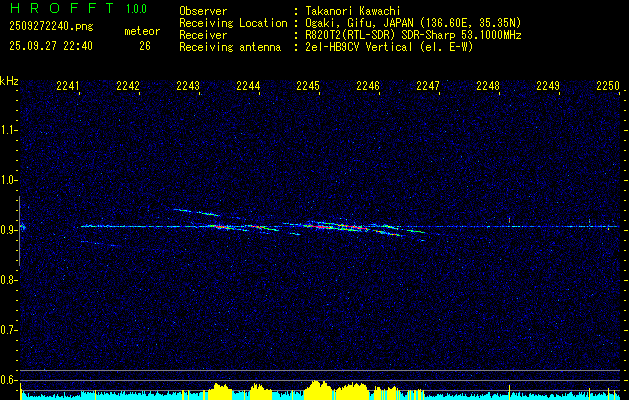Click the 2244 time marker
629x400 pixels.
[x=248, y=86]
